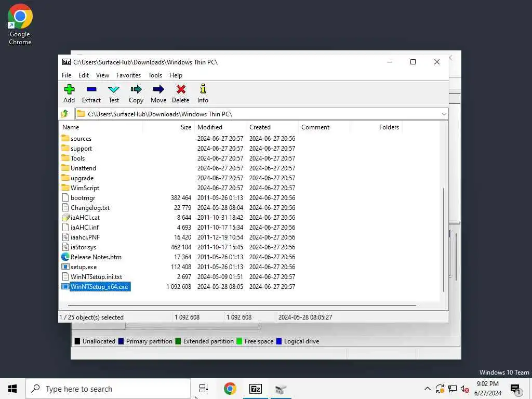This screenshot has width=532, height=399.
Task: Click the muted volume tray icon
Action: click(x=464, y=389)
